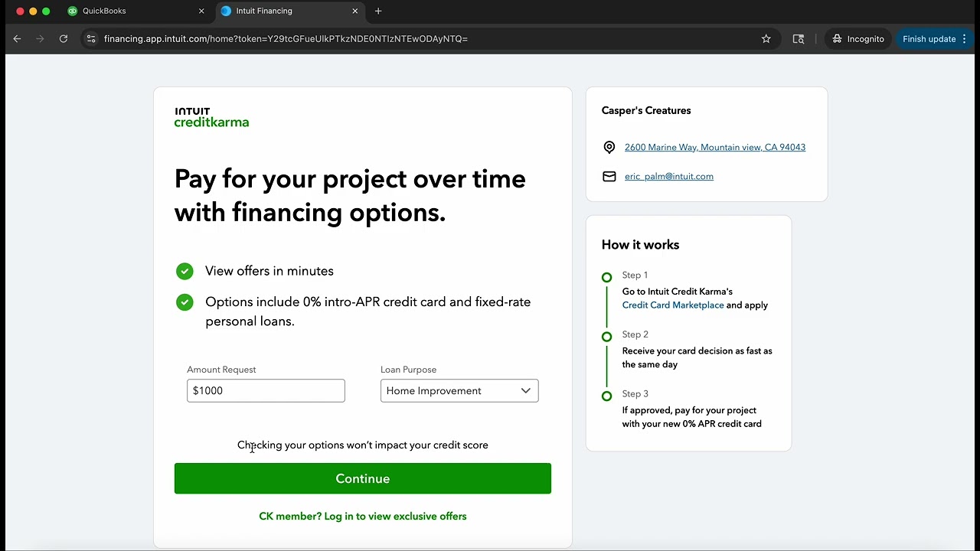Open the tab search icon in toolbar

coord(799,39)
